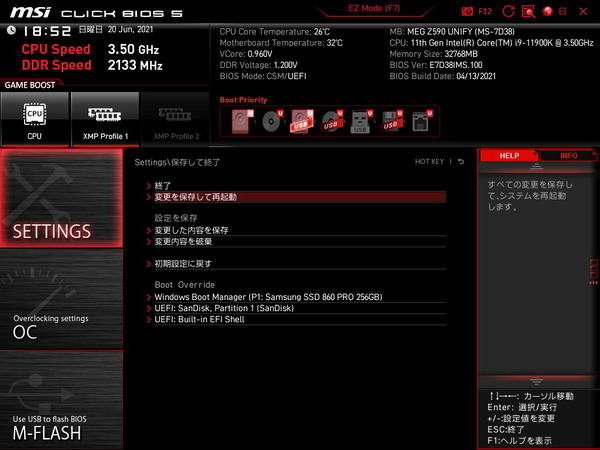Click the BIOS Ver E7D38IMS.100 text

click(436, 65)
